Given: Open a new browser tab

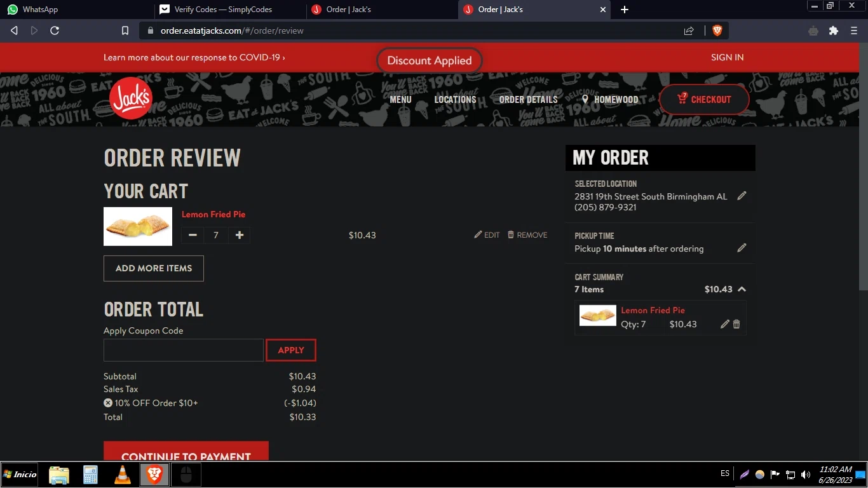Looking at the screenshot, I should pyautogui.click(x=625, y=10).
